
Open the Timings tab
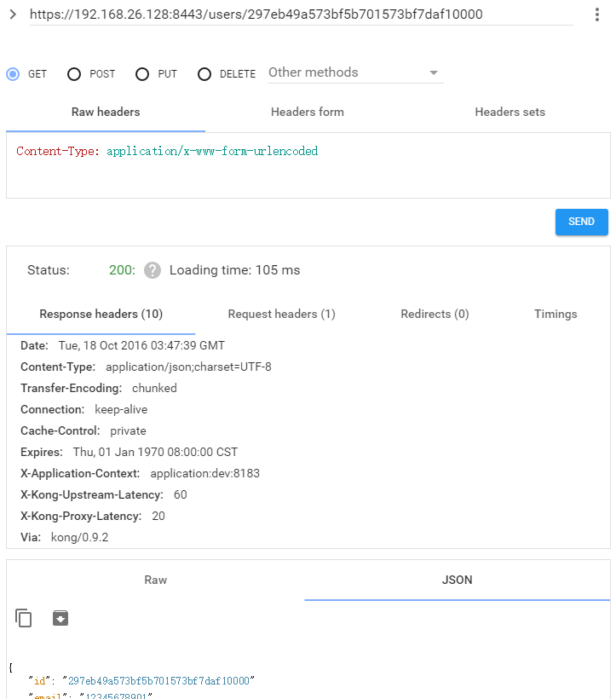point(556,315)
